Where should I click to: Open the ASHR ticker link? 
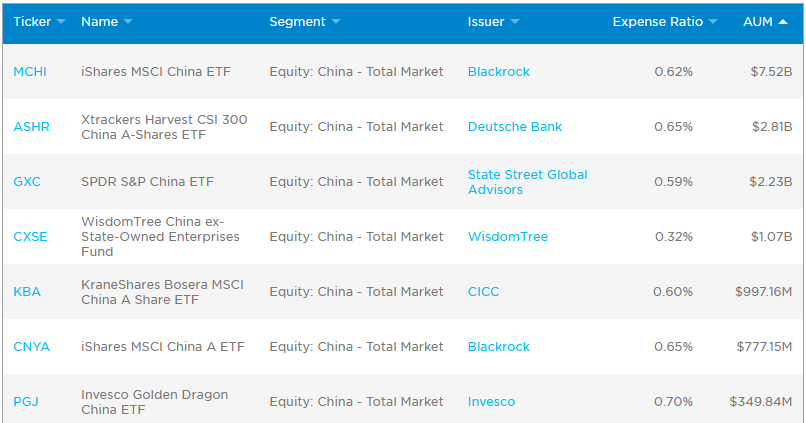[31, 127]
